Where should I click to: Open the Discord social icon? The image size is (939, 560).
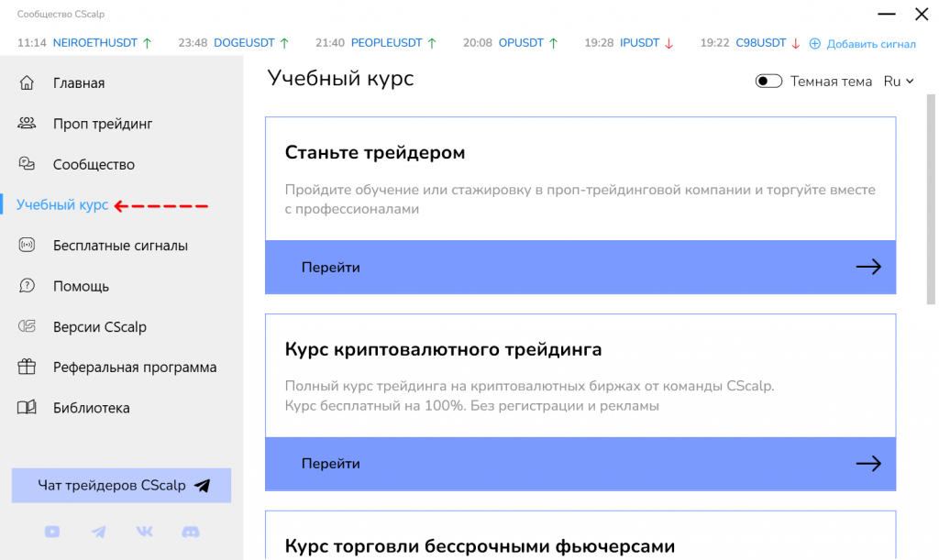tap(191, 532)
